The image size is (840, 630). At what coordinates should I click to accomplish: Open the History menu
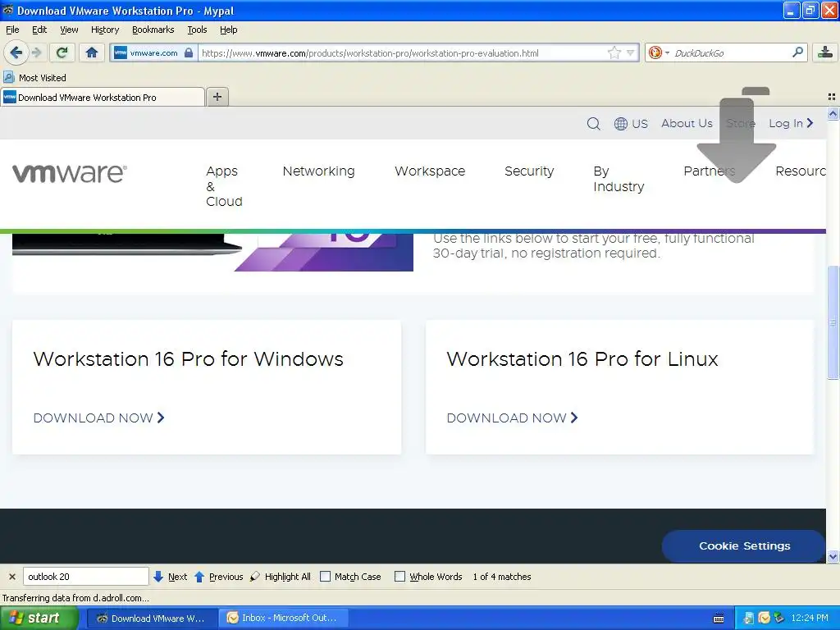coord(104,30)
